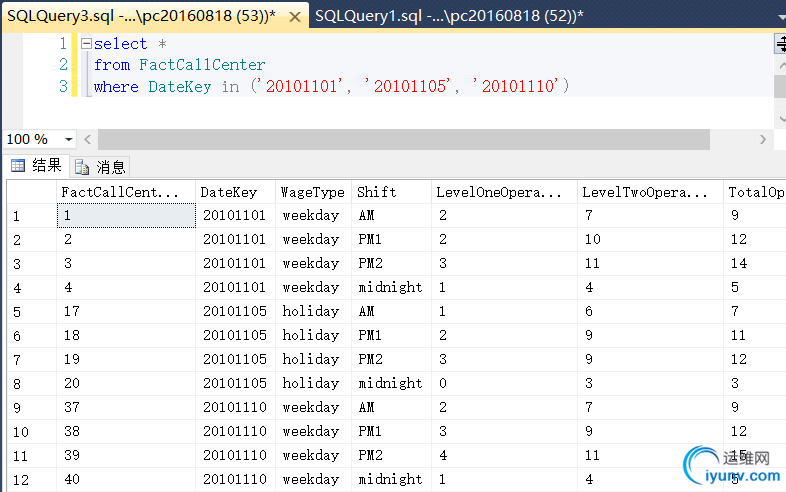Click the Shift column header
Image resolution: width=786 pixels, height=492 pixels.
point(391,192)
